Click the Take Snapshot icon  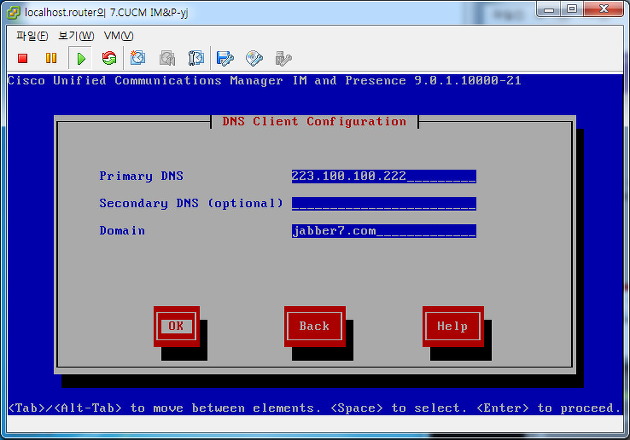[x=138, y=58]
